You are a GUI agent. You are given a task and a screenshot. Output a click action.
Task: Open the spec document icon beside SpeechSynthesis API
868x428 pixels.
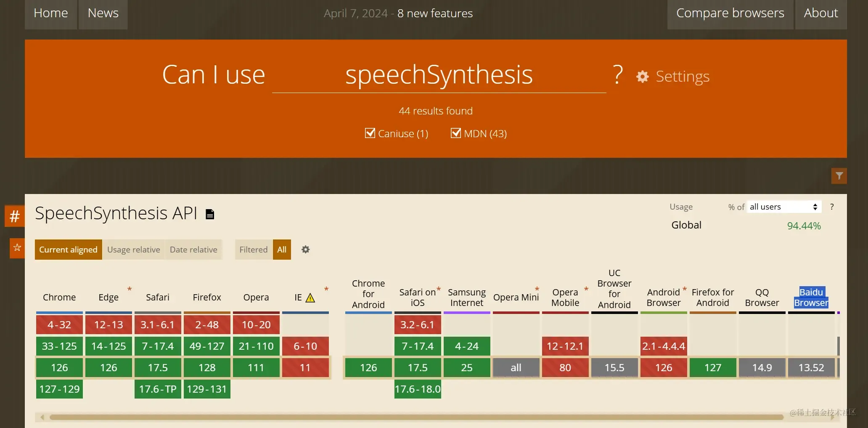pos(210,214)
